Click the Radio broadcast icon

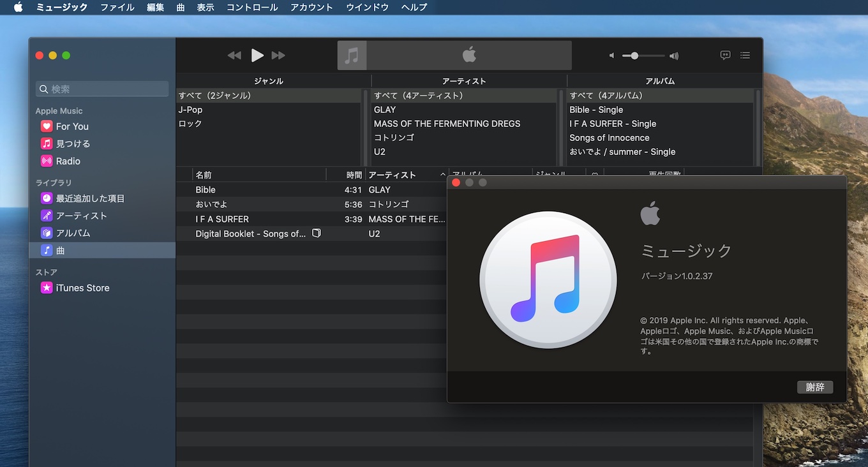[47, 161]
